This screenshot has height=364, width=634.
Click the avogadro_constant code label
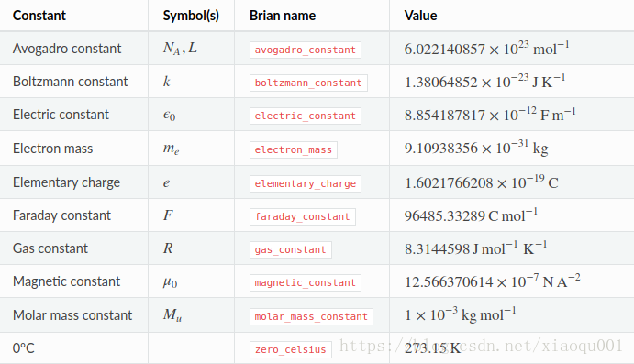(x=306, y=50)
